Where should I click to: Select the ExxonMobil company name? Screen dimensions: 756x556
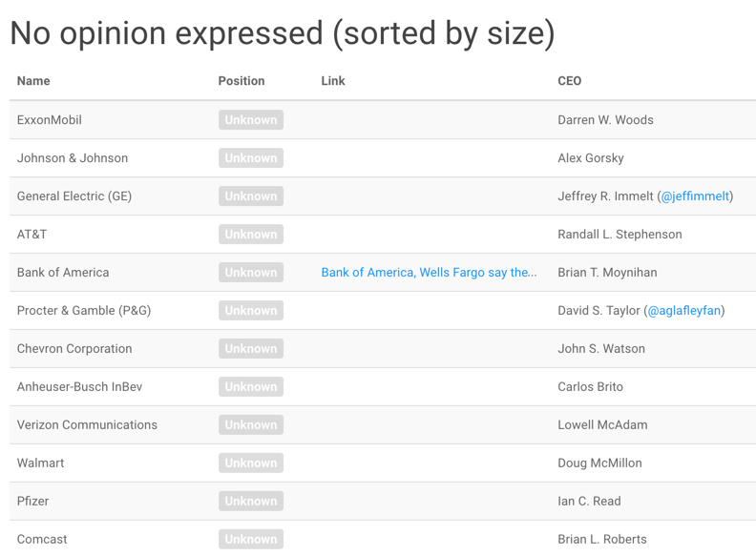tap(50, 120)
